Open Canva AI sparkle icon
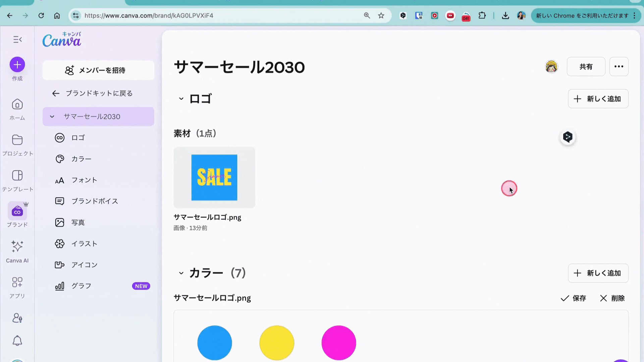The image size is (644, 362). point(17,246)
